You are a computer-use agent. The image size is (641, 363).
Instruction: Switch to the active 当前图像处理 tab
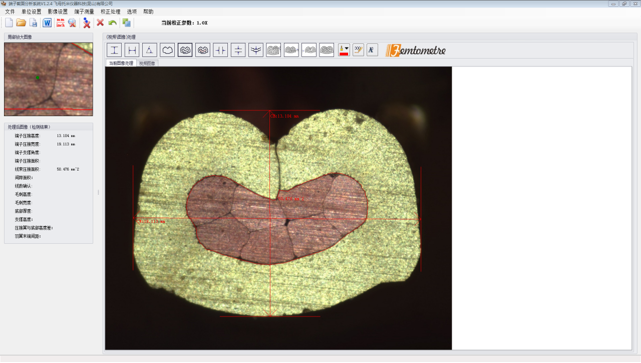pyautogui.click(x=121, y=63)
